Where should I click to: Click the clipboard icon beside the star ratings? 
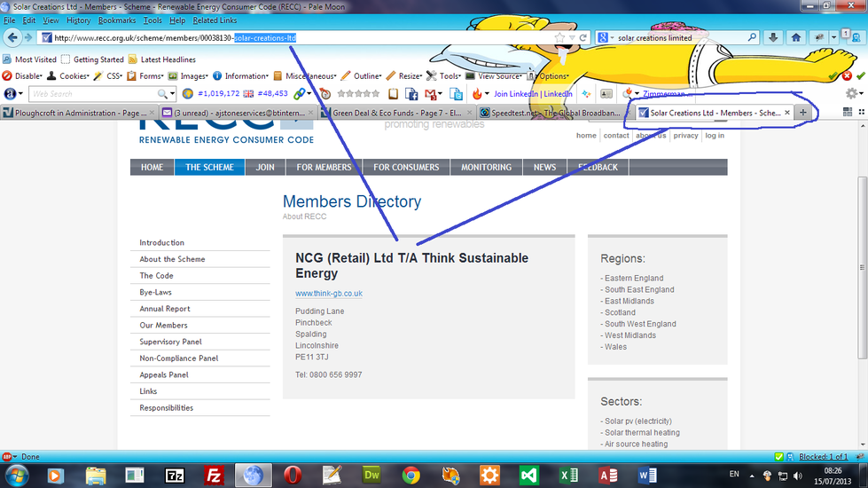[x=393, y=94]
